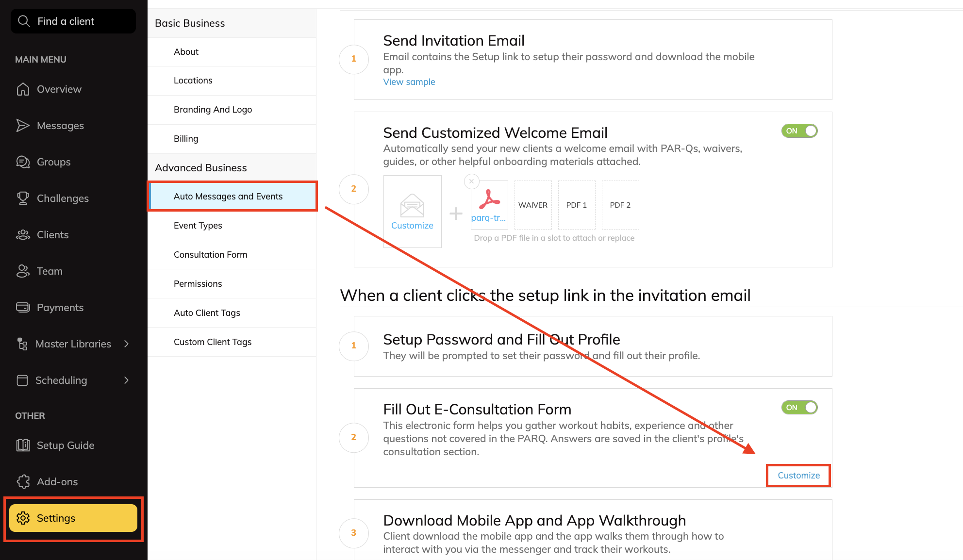Customize the E-Consultation Form
This screenshot has width=963, height=560.
(x=798, y=476)
